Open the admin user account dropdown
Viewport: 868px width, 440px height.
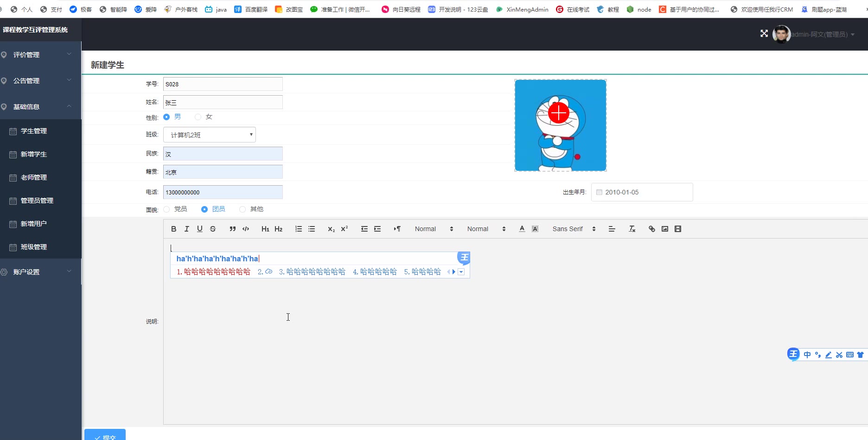point(823,34)
